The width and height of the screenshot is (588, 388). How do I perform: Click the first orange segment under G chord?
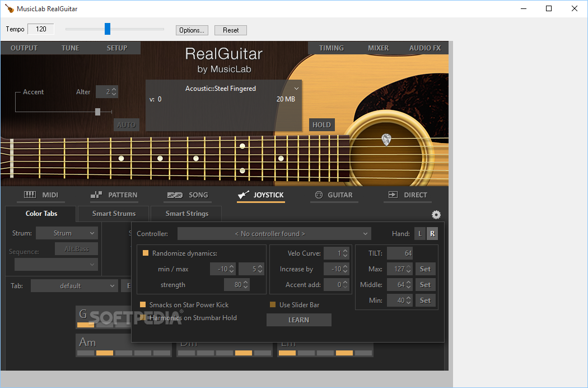click(x=86, y=325)
